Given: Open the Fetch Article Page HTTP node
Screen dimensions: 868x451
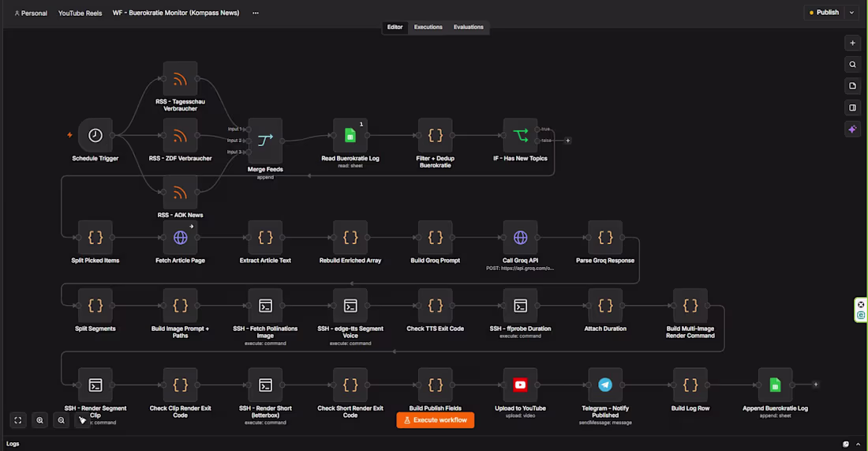Looking at the screenshot, I should tap(180, 238).
